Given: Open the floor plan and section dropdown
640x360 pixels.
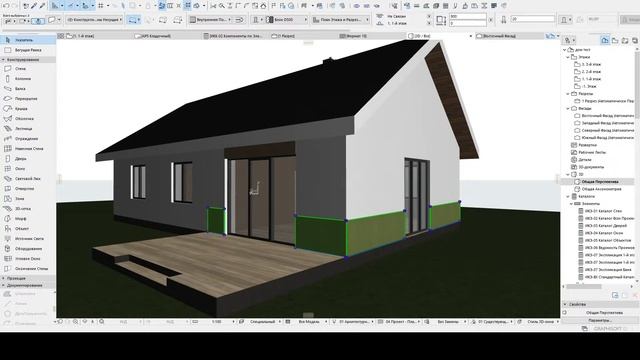Looking at the screenshot, I should (341, 19).
